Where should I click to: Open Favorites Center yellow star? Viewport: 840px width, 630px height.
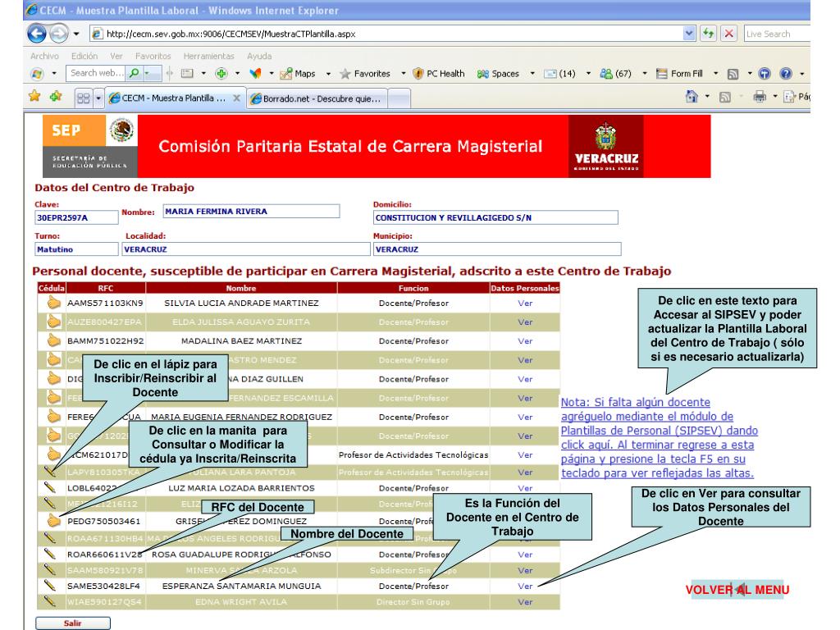pyautogui.click(x=34, y=97)
